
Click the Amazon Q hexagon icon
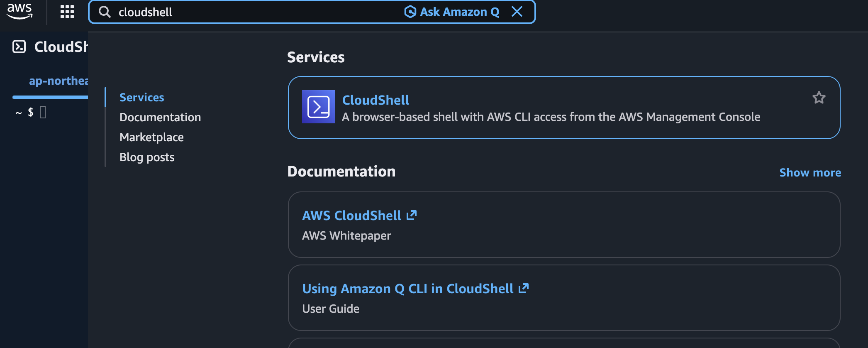pos(410,12)
